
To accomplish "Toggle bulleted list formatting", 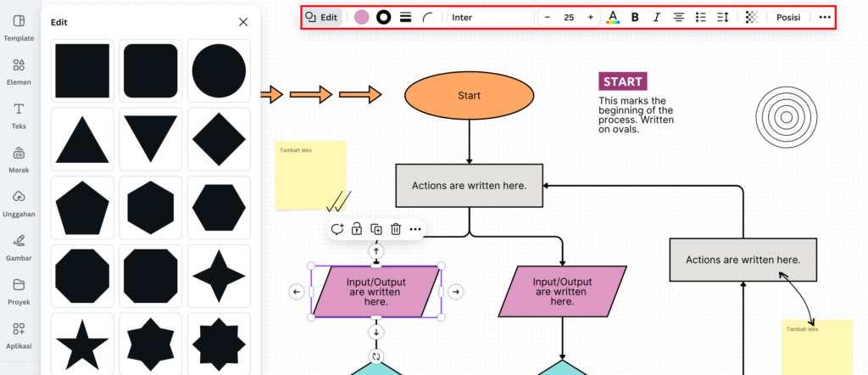I will [x=701, y=17].
